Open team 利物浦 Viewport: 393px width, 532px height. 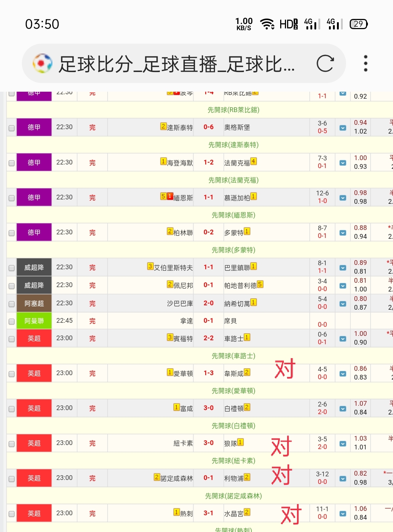[x=234, y=479]
